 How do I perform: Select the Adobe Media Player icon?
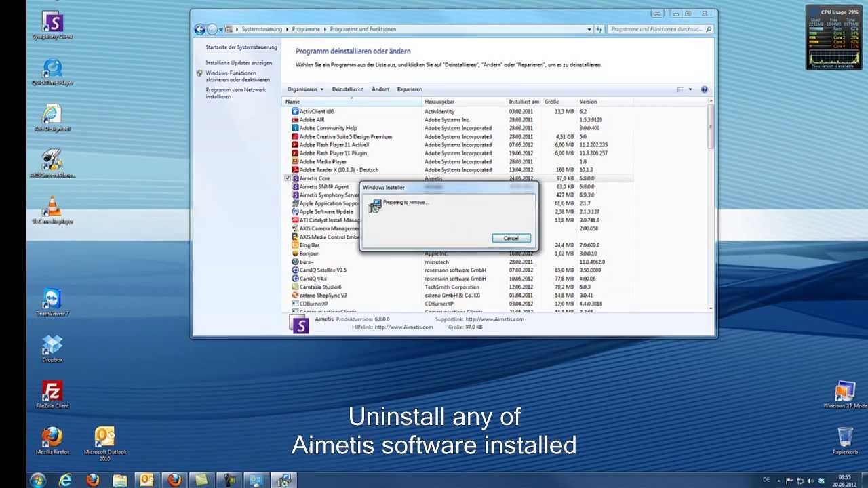295,161
